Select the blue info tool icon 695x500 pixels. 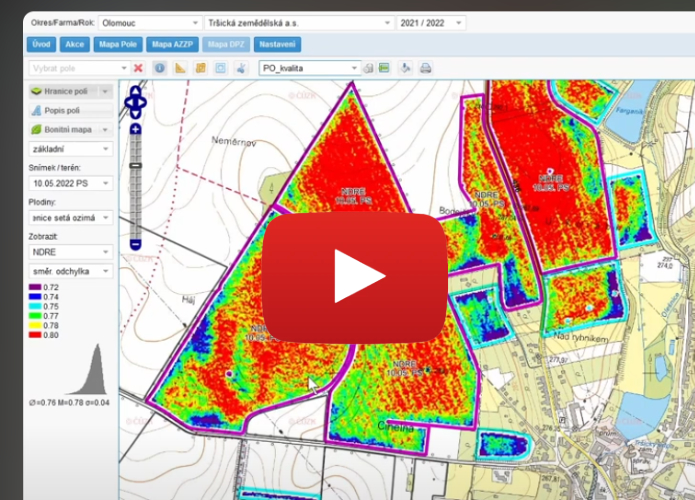(x=160, y=68)
